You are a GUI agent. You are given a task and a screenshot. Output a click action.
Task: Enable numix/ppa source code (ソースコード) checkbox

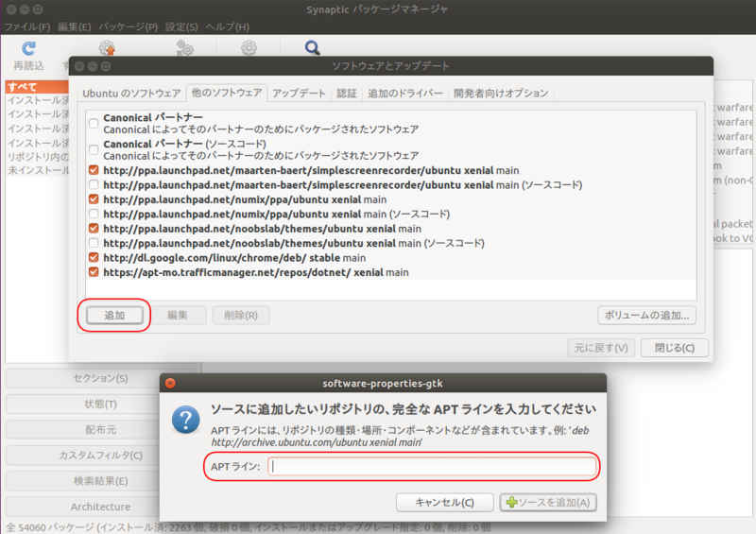[94, 214]
